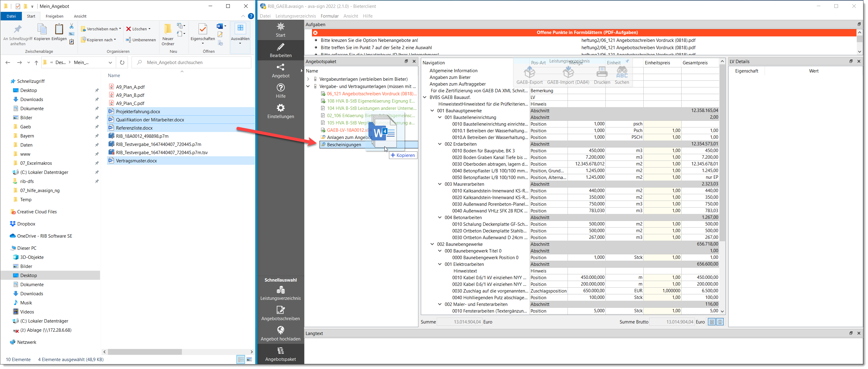868x369 pixels.
Task: Toggle the checkmark icon in Explorer title bar
Action: (x=18, y=6)
